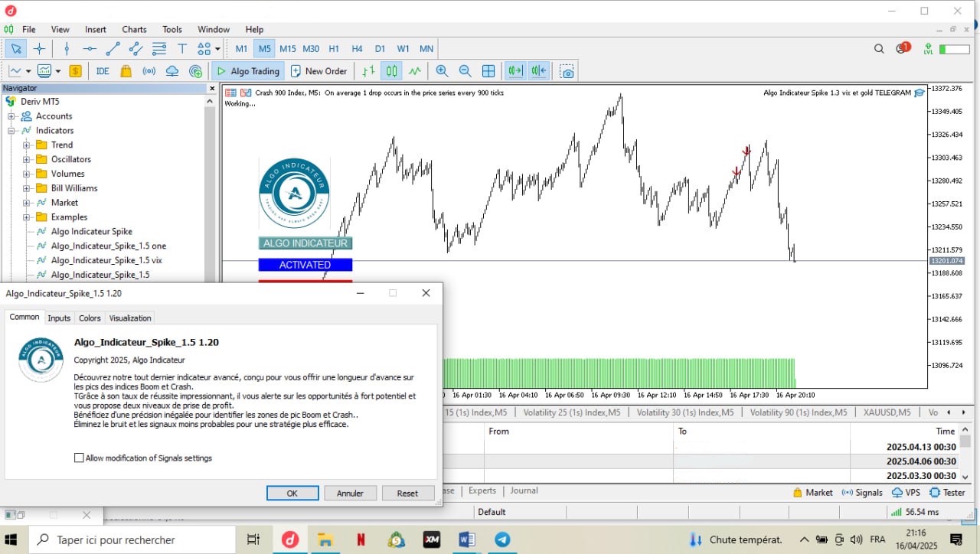The width and height of the screenshot is (980, 554).
Task: Check Allow modification of Signals settings
Action: pos(79,458)
